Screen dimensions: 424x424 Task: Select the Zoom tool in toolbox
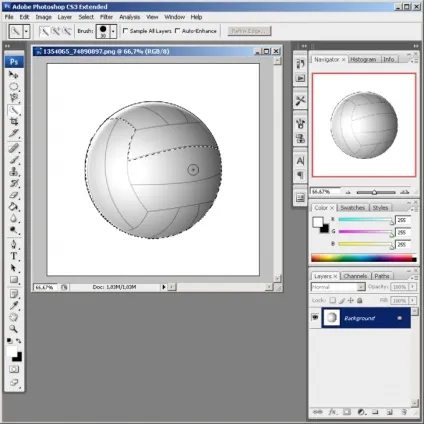coord(14,329)
